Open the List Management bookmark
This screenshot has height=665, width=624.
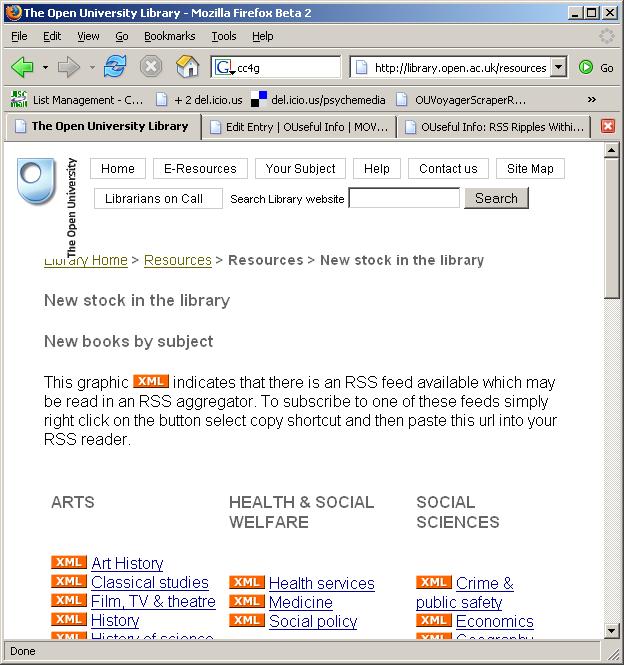tap(77, 100)
